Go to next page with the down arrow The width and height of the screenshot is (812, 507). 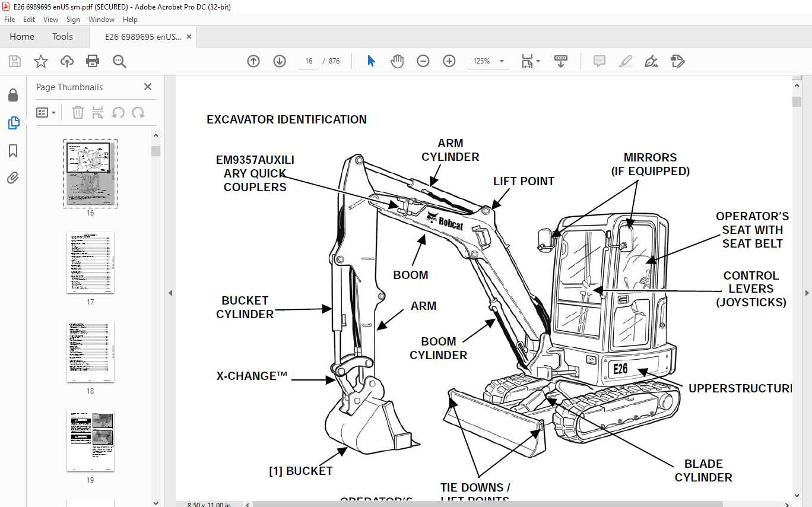[x=280, y=61]
